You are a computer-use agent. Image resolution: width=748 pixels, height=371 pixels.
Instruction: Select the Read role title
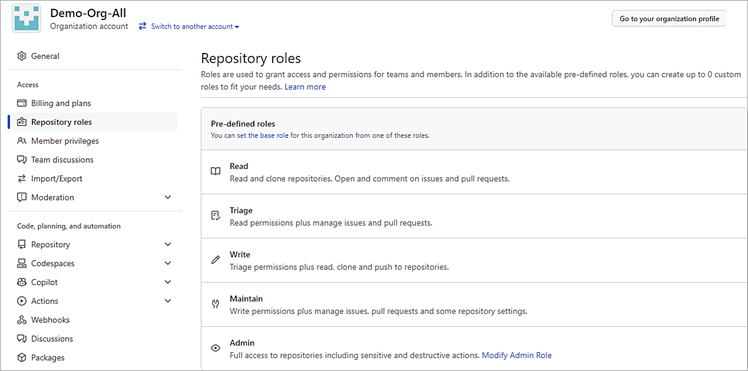pos(239,166)
